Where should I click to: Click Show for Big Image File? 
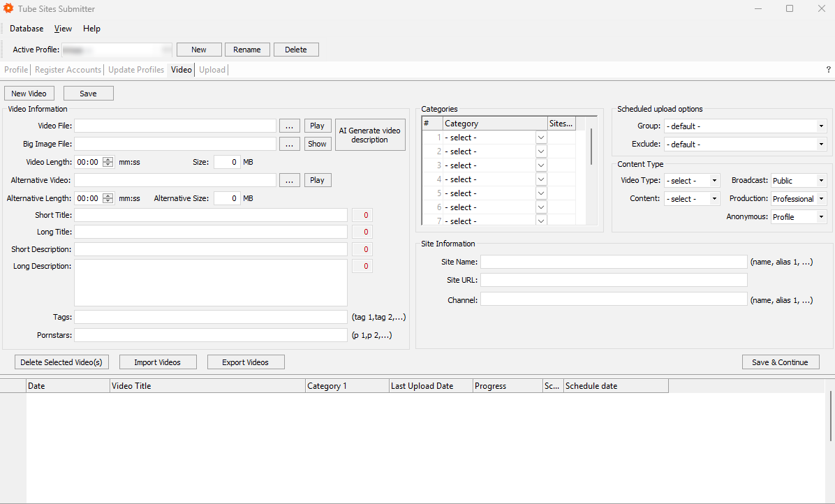tap(318, 144)
